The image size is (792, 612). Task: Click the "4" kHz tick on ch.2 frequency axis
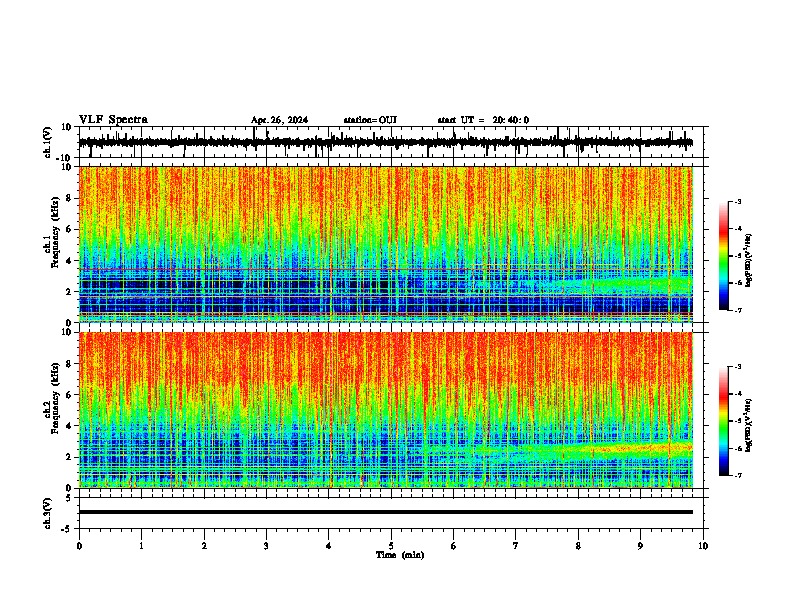click(x=70, y=426)
